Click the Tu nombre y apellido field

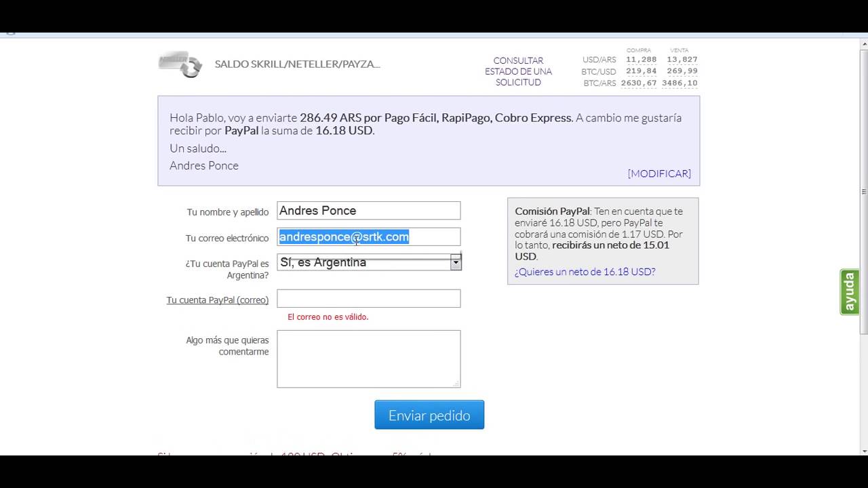click(369, 211)
